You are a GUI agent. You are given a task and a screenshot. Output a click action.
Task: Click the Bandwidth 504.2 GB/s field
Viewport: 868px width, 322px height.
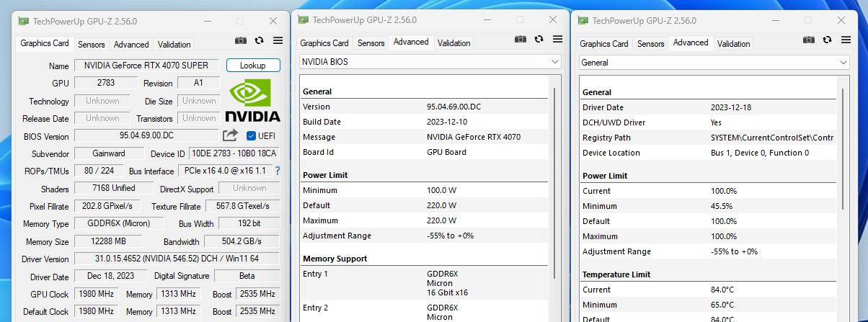242,241
